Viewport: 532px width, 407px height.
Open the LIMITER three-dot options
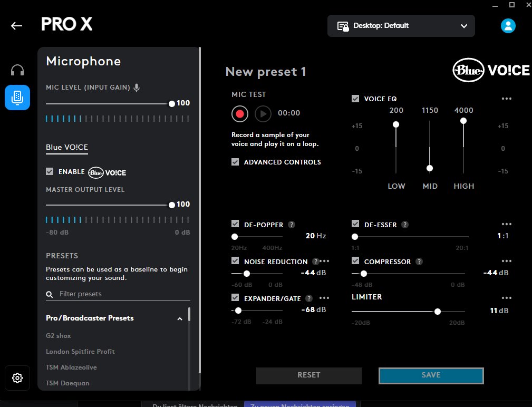[x=506, y=298]
